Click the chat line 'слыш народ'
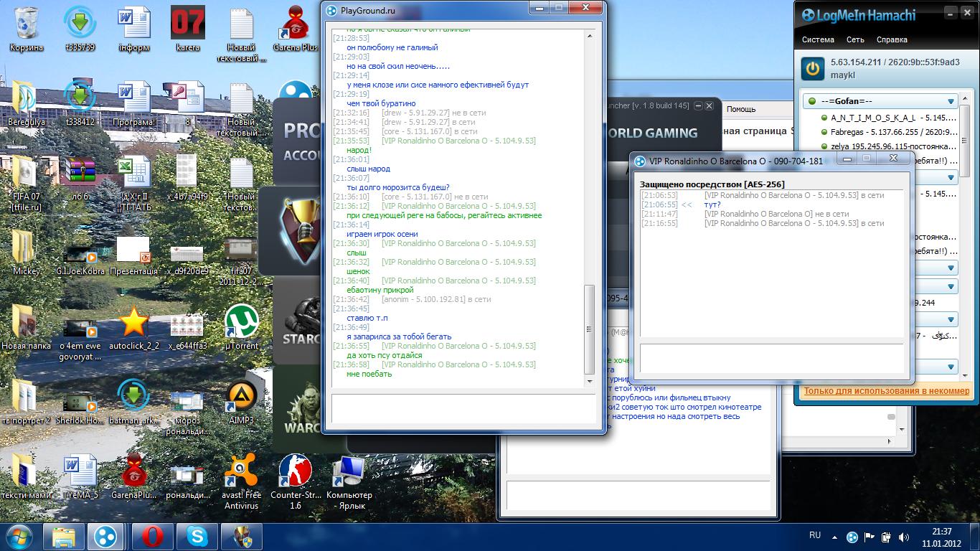The image size is (980, 551). tap(368, 169)
